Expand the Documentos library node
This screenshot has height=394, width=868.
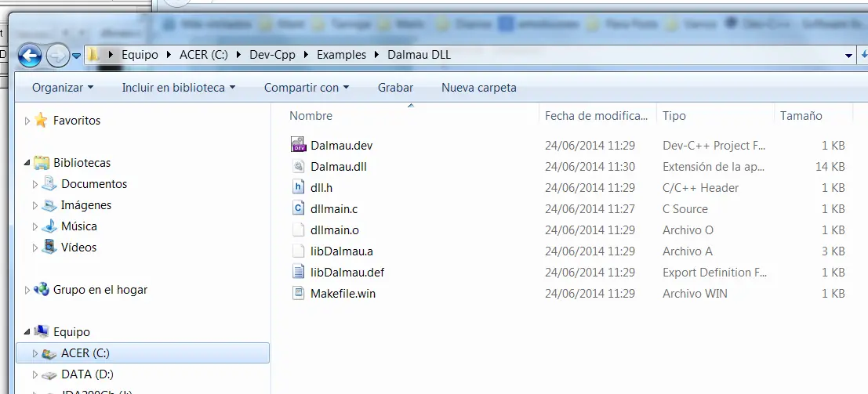coord(35,184)
